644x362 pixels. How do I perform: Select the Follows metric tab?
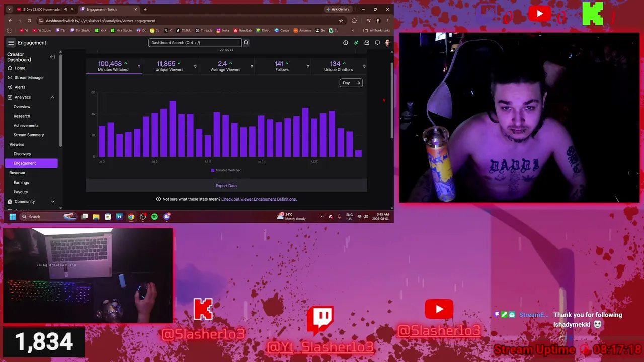point(282,66)
